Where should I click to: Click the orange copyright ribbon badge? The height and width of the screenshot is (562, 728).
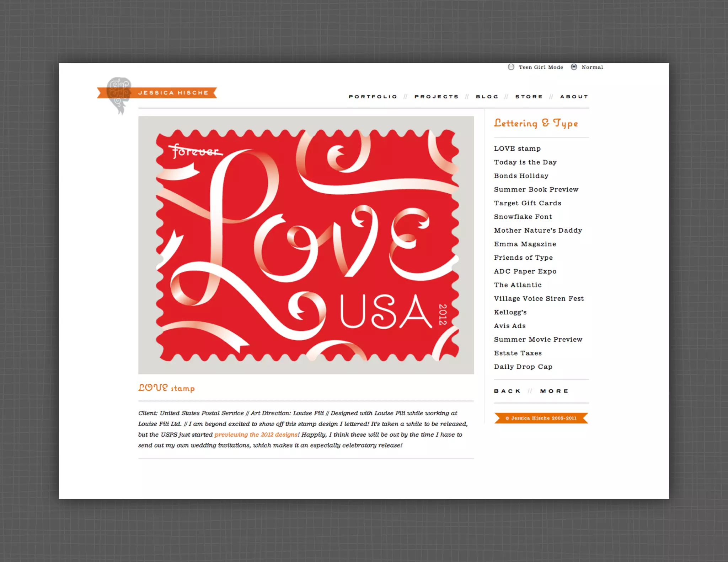point(541,418)
